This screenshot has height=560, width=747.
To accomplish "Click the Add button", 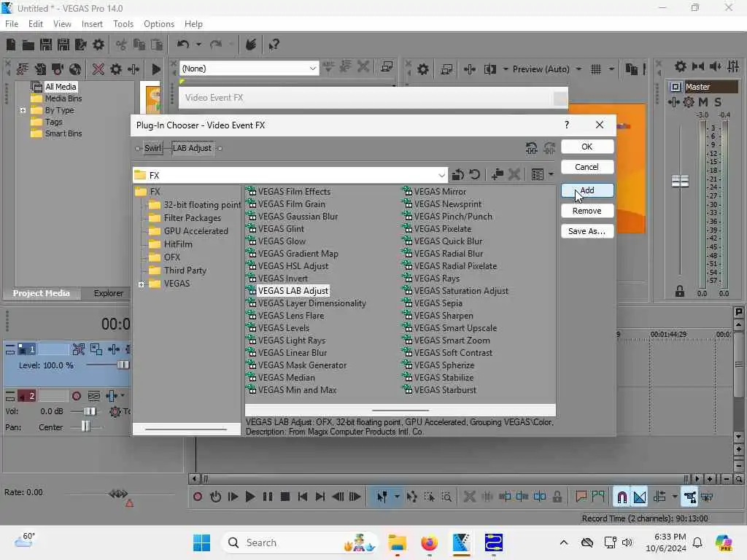I will click(587, 190).
